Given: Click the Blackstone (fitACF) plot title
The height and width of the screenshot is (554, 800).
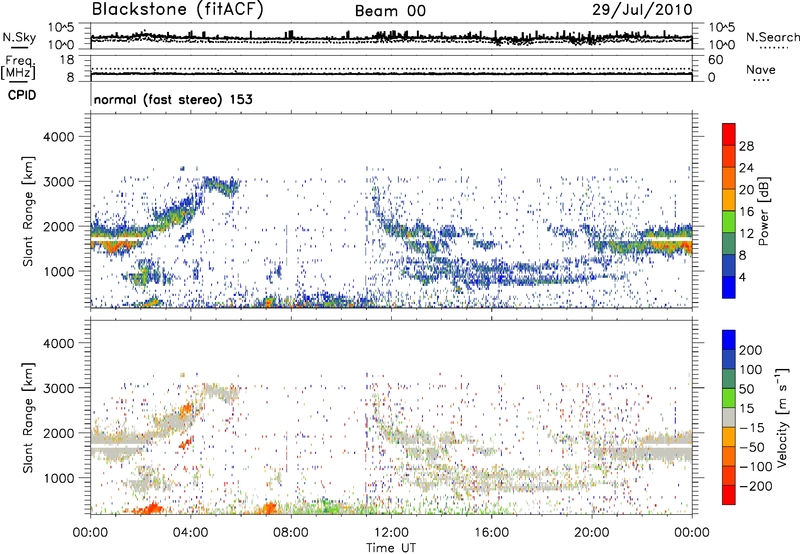Looking at the screenshot, I should point(177,10).
